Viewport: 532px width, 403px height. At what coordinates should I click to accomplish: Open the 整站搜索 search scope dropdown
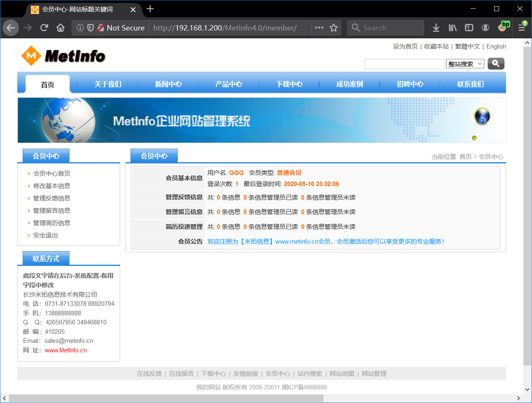pos(465,64)
